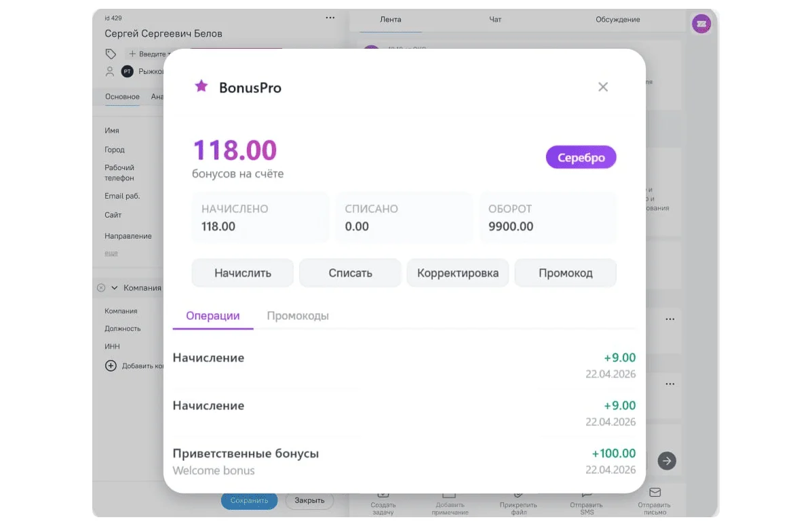Click the Начислено 118.00 stat card
This screenshot has height=524, width=812.
tap(260, 218)
